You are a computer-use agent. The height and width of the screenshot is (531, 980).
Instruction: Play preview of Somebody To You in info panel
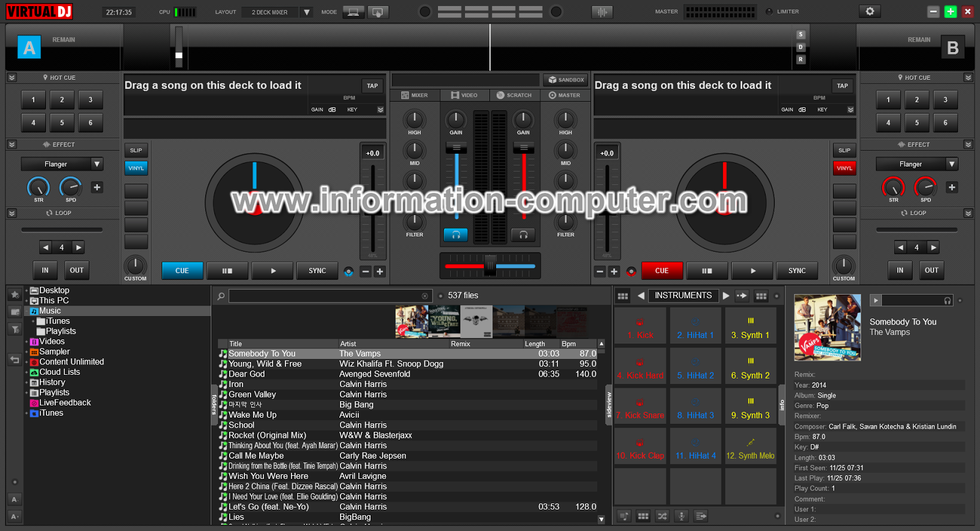[876, 301]
